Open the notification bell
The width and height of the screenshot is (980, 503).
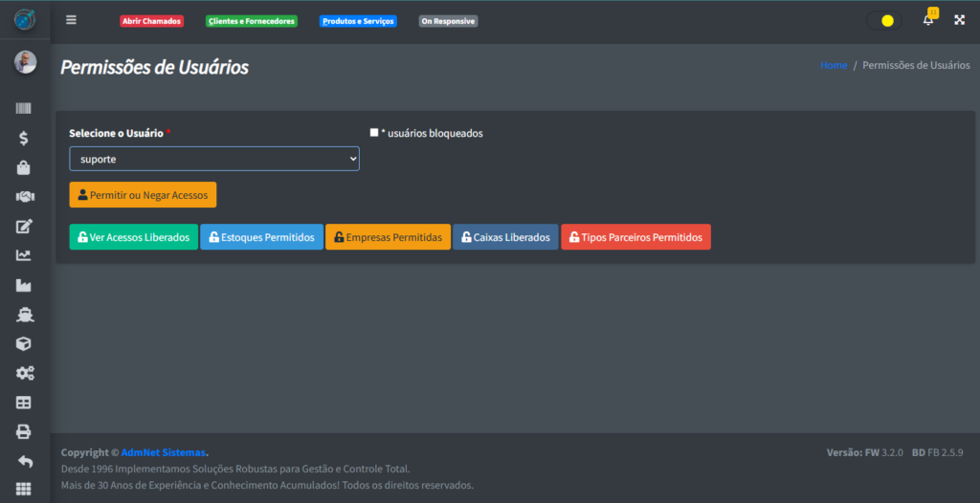(927, 20)
